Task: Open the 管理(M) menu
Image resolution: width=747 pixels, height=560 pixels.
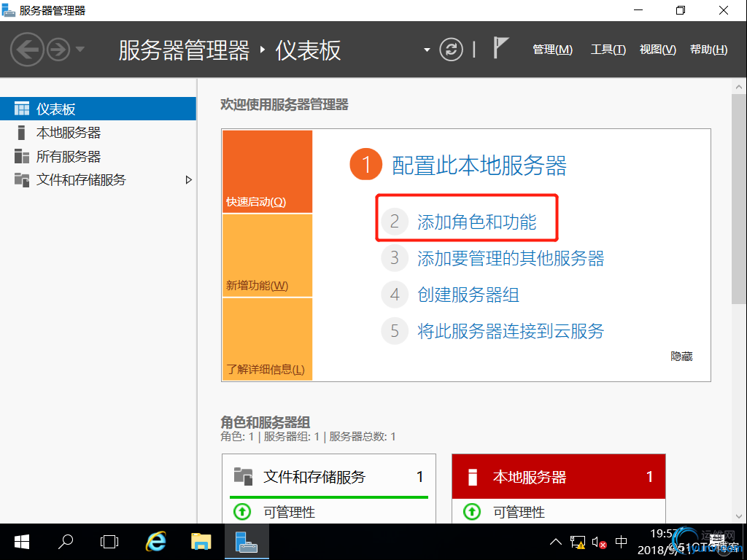Action: [x=552, y=50]
